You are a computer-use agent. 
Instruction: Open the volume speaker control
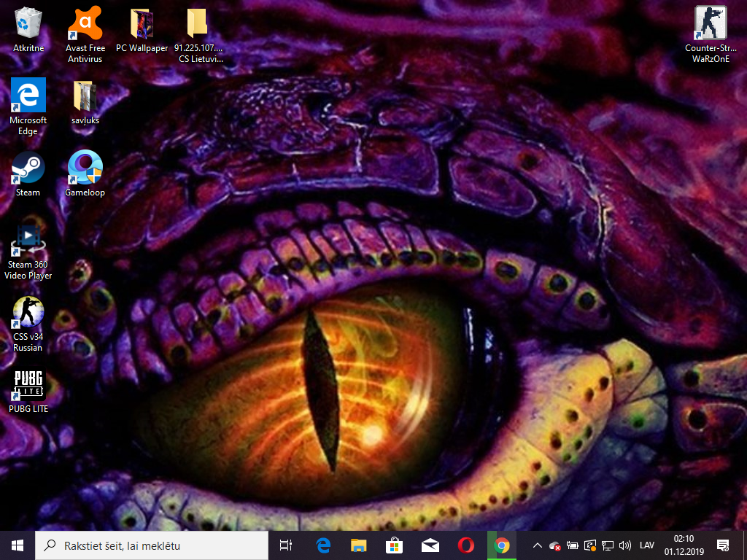624,545
